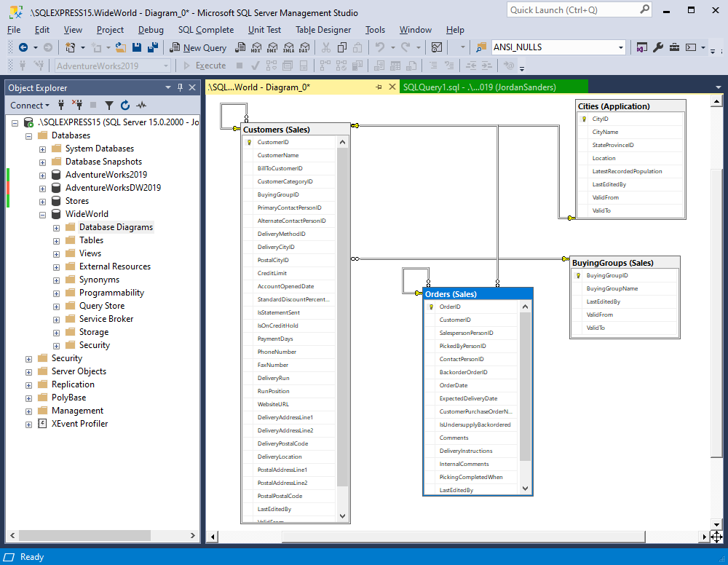The height and width of the screenshot is (565, 728).
Task: Click the Quick Launch search magnifier
Action: 644,9
